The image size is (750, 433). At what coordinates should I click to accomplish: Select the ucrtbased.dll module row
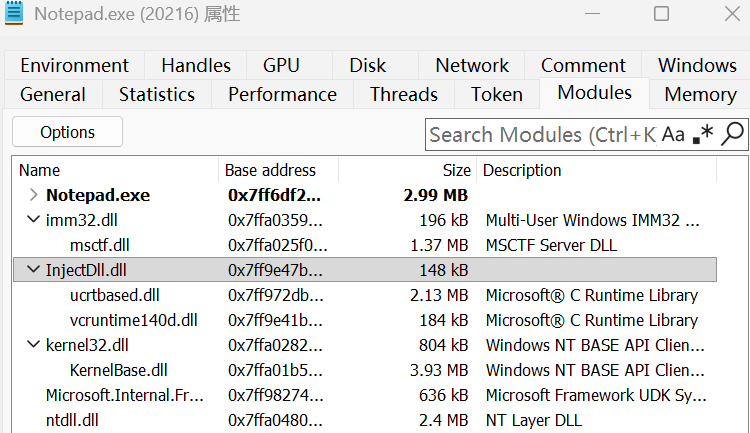click(x=114, y=295)
